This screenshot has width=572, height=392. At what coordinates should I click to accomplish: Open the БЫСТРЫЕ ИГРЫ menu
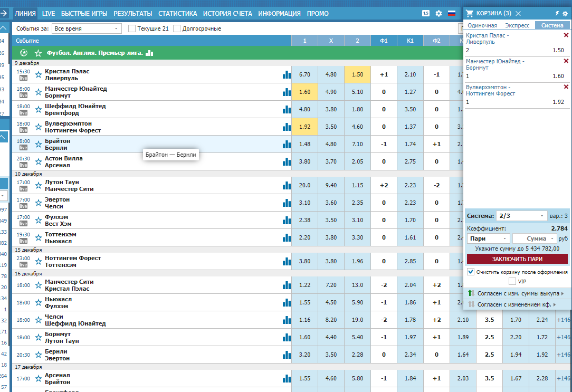(84, 14)
